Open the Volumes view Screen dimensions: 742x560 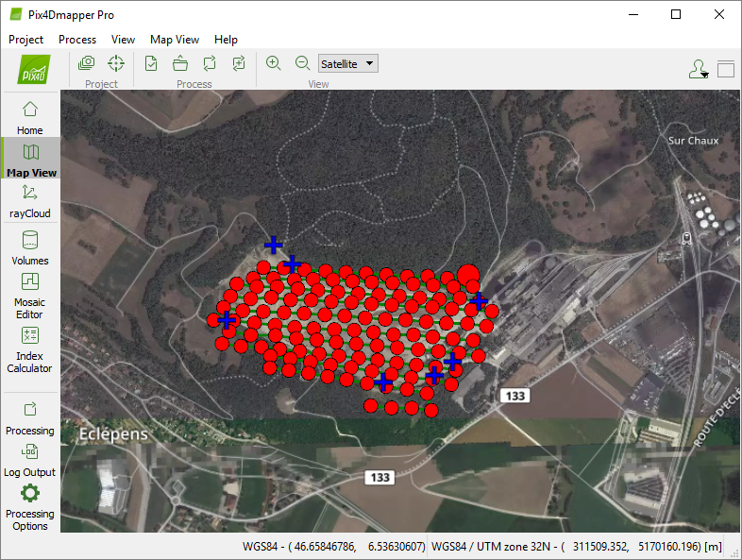[x=30, y=247]
